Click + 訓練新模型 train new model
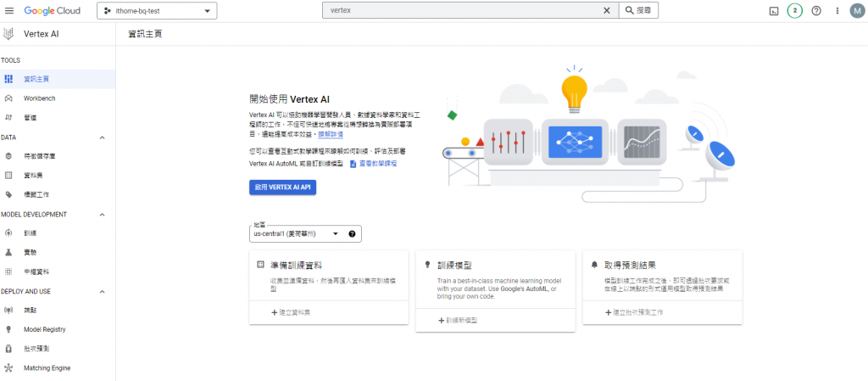 click(458, 321)
